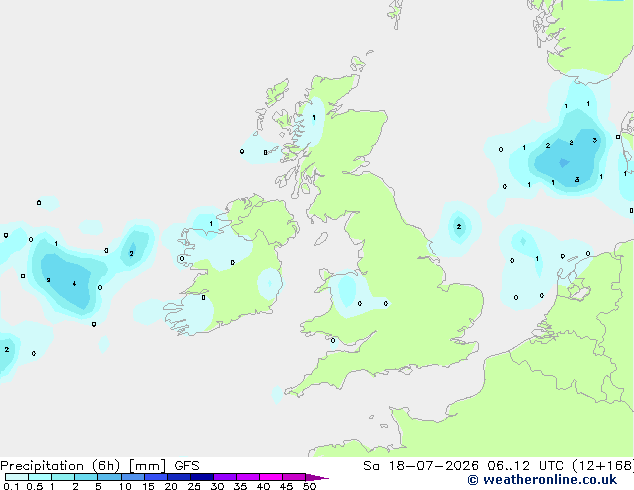Click the '06..12 UTC' time range text
This screenshot has height=490, width=634.
pos(525,466)
